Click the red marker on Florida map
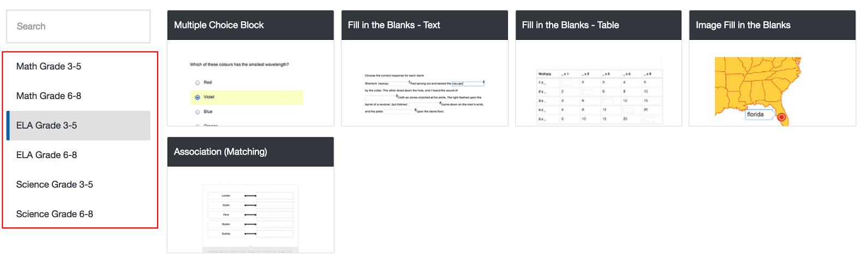The width and height of the screenshot is (868, 264). (x=781, y=117)
